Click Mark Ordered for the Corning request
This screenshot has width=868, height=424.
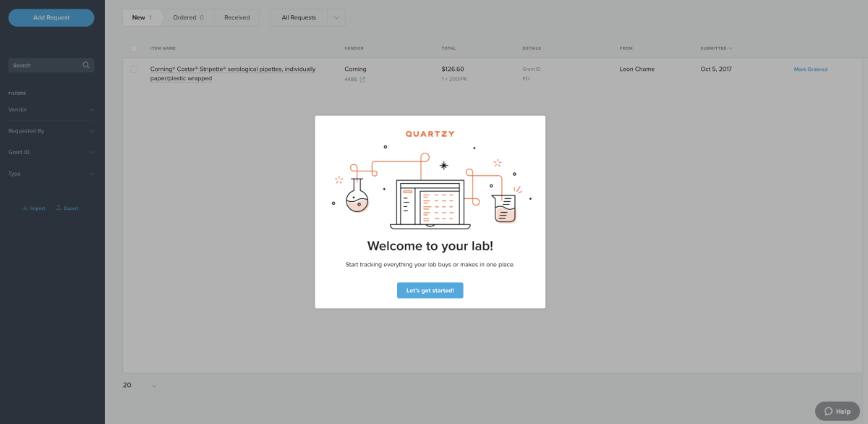pos(810,69)
